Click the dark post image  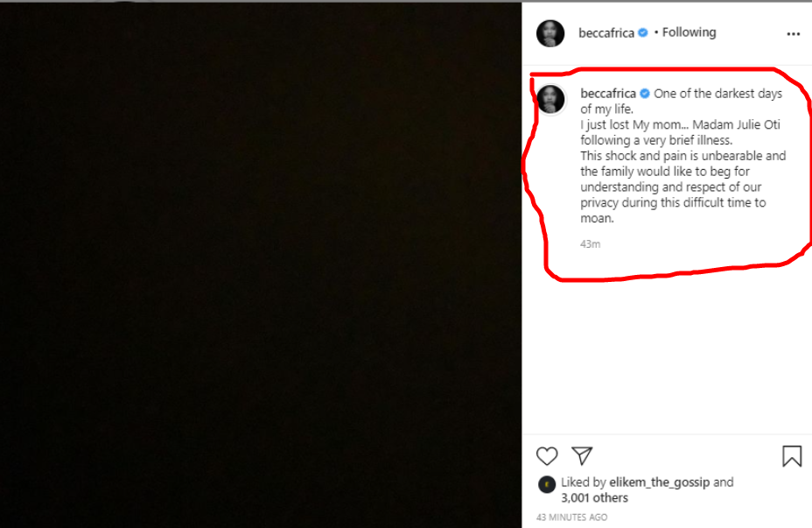261,264
